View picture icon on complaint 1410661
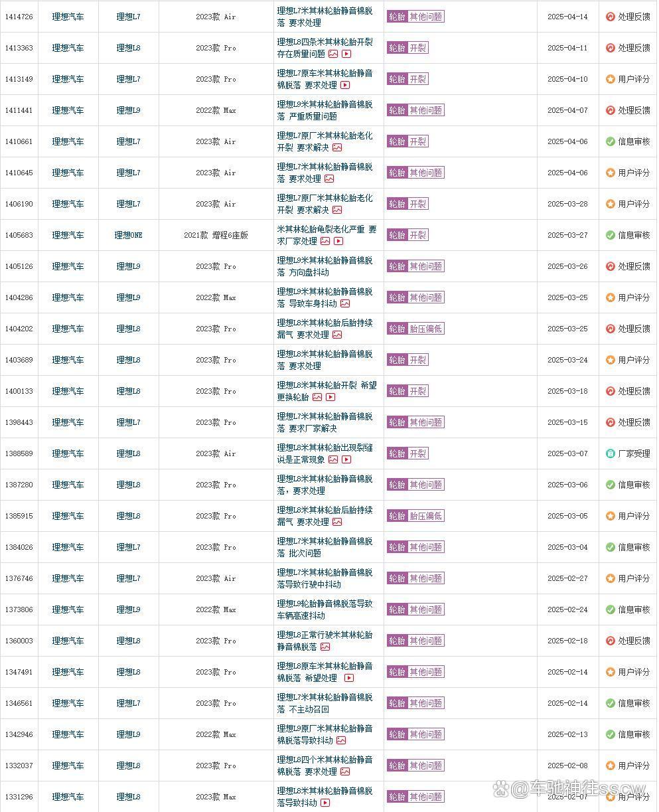659x812 pixels. tap(337, 147)
